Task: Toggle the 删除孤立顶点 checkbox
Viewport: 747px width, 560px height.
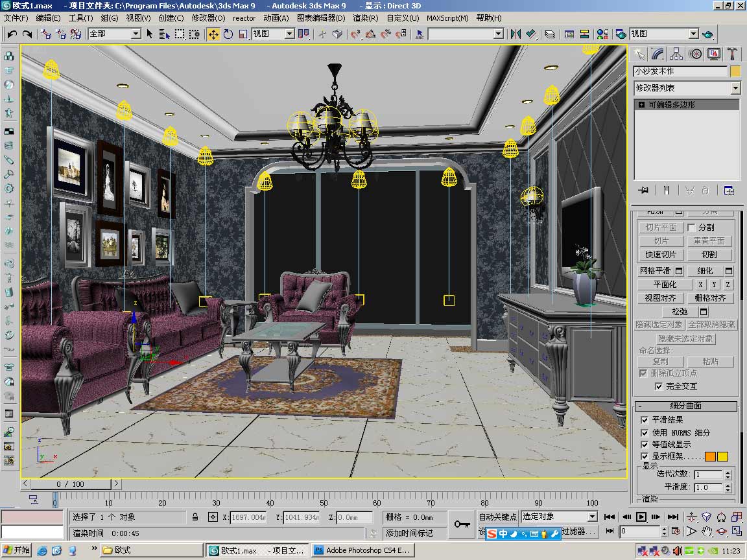Action: point(643,373)
